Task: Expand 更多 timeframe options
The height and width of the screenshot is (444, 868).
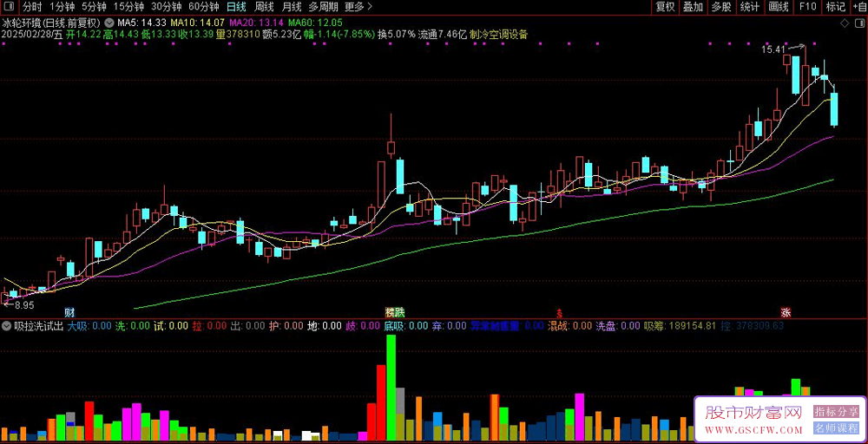Action: tap(358, 7)
